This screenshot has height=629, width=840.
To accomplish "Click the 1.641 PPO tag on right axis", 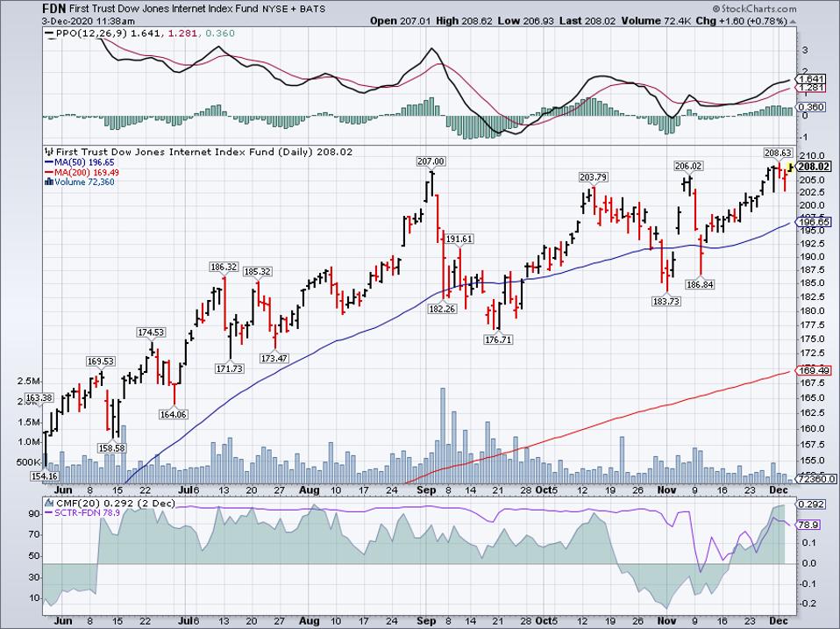I will [x=811, y=78].
